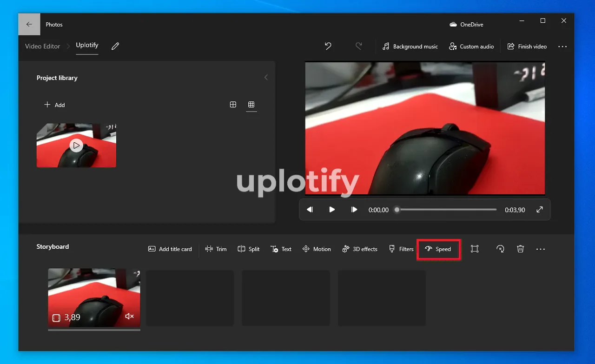Click the video preview image
Screen dimensions: 595x364
point(425,128)
